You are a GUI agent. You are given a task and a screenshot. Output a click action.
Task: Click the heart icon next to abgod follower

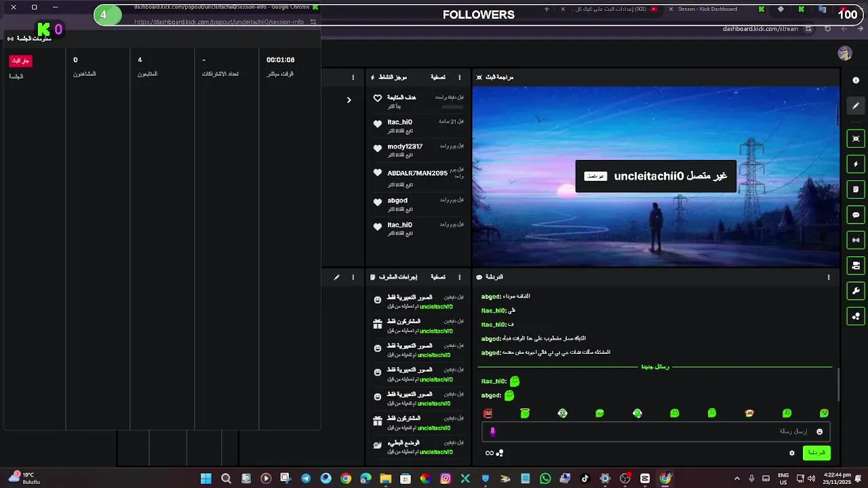click(x=378, y=202)
